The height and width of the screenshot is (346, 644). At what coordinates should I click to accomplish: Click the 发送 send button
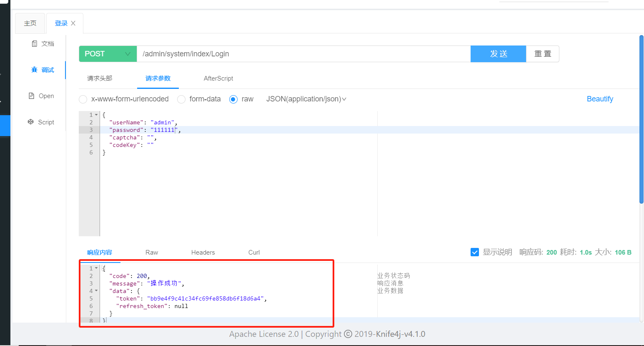point(499,54)
